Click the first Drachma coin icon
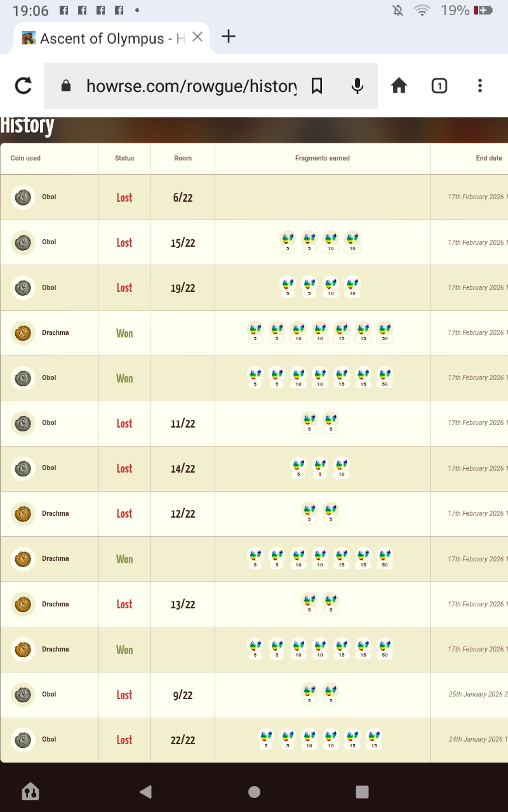The width and height of the screenshot is (508, 812). pyautogui.click(x=23, y=333)
